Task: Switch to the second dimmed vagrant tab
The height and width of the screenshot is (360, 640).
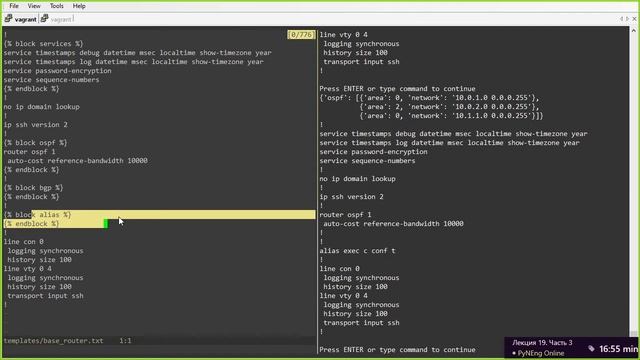Action: pos(61,19)
